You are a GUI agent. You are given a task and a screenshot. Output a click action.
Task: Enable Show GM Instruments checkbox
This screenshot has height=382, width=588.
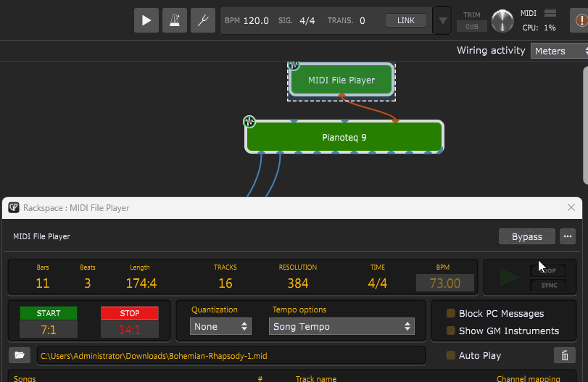coord(451,331)
